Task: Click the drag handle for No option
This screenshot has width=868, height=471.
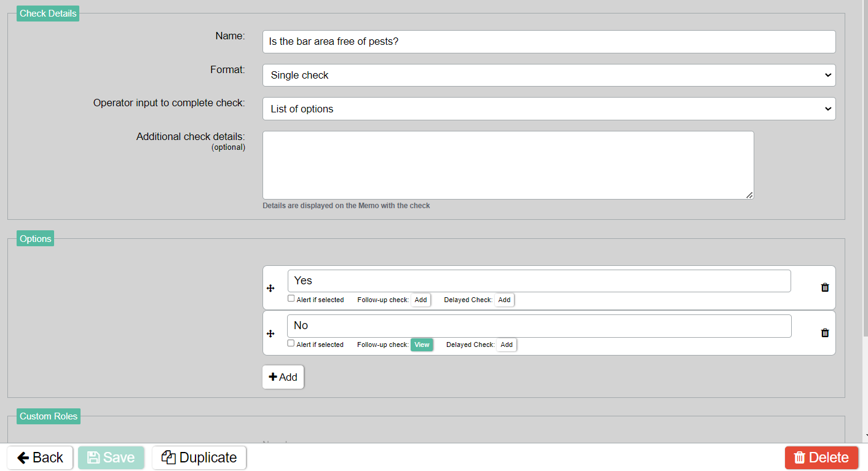Action: 270,333
